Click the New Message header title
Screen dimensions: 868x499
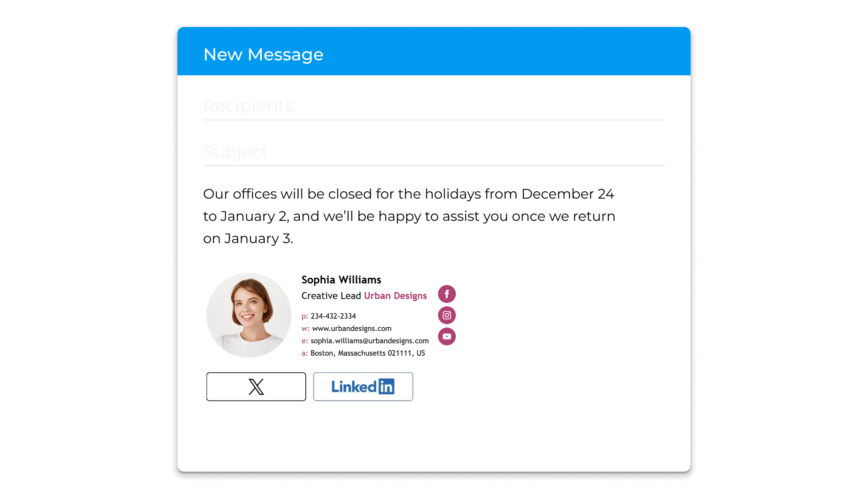tap(263, 54)
